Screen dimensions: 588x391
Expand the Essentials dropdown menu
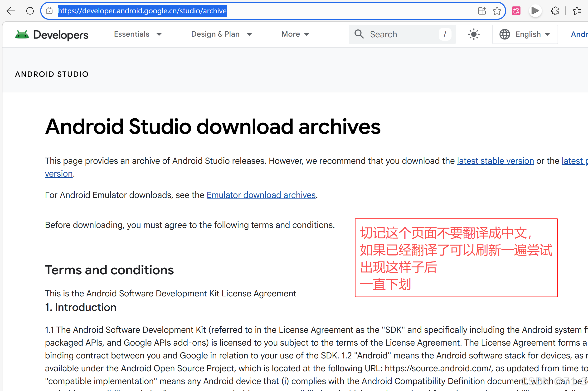[138, 34]
